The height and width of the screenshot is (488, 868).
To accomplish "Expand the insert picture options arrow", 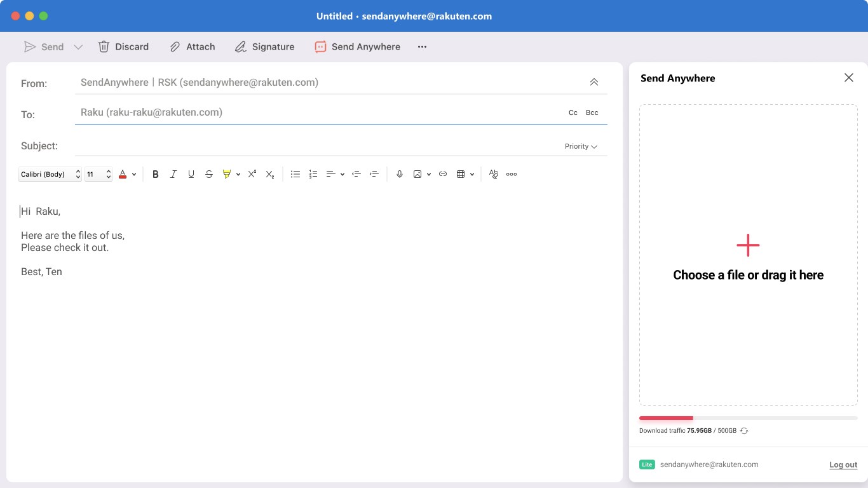I will [x=429, y=174].
